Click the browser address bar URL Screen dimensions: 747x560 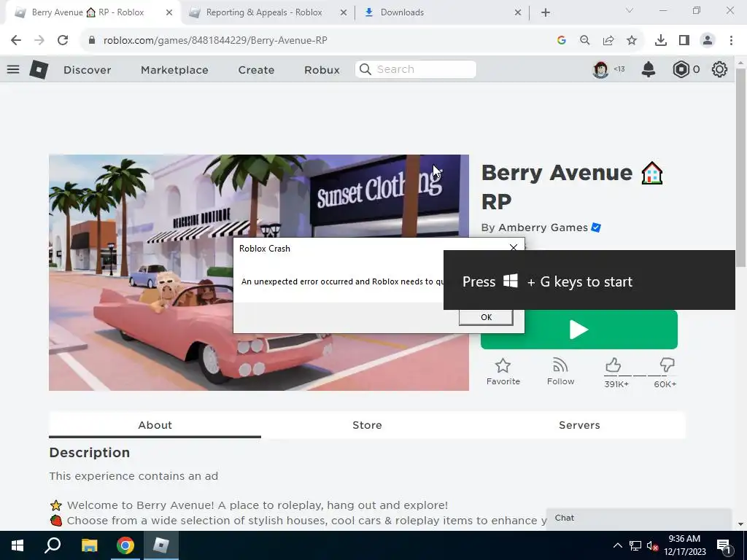coord(215,41)
